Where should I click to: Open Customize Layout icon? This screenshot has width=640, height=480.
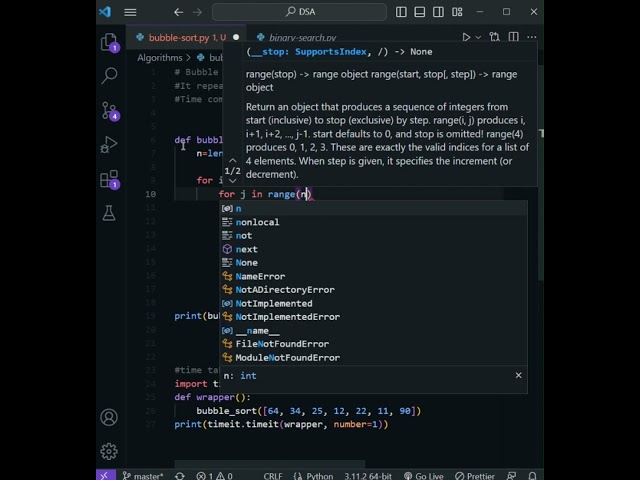click(457, 12)
